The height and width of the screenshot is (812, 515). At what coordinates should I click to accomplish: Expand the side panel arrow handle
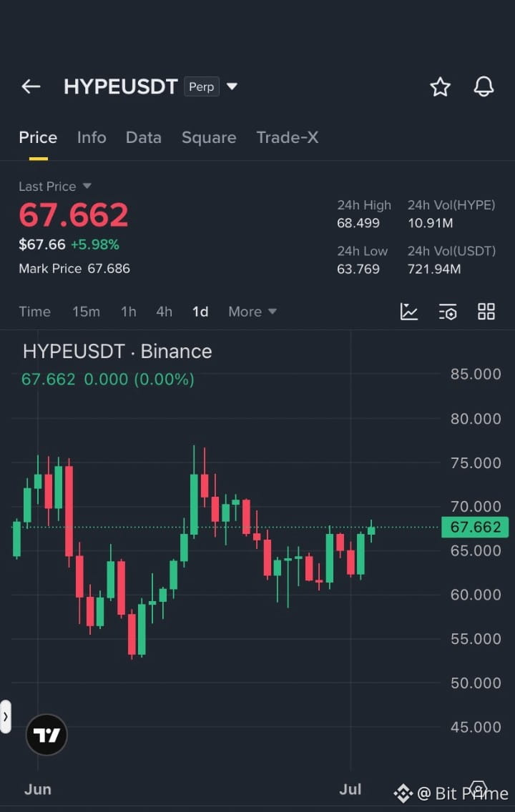(x=5, y=717)
